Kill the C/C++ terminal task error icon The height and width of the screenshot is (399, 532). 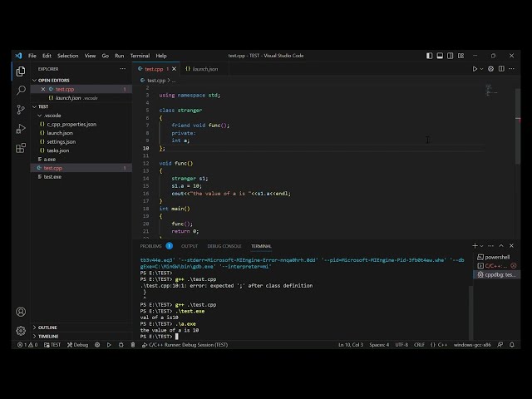tap(514, 266)
